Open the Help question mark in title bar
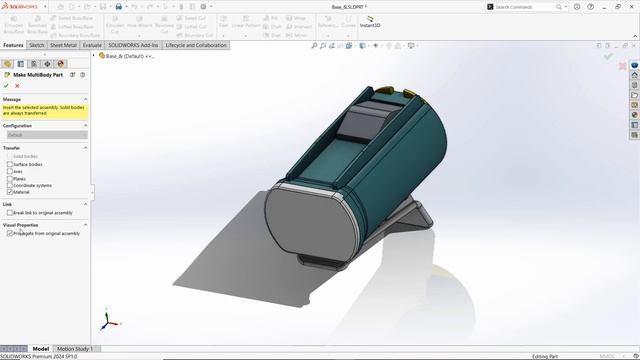Screen dimensions: 640x360 590,7
